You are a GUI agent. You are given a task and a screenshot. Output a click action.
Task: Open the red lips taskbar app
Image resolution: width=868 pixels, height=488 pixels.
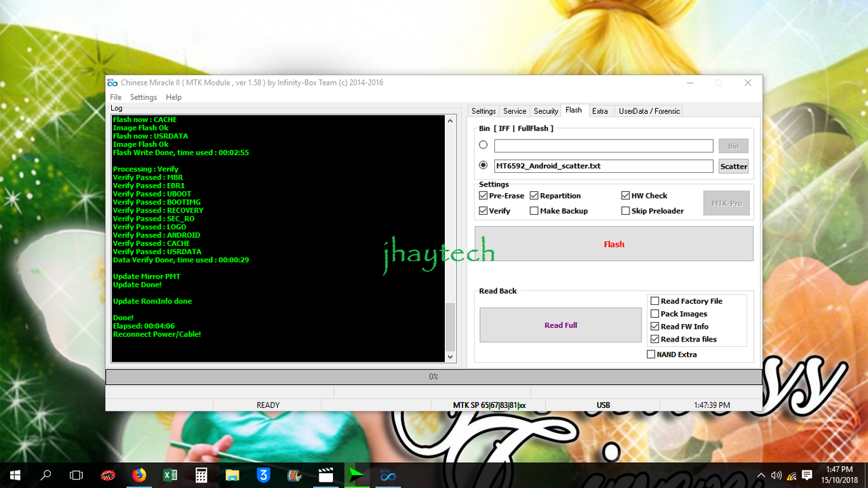(x=108, y=475)
